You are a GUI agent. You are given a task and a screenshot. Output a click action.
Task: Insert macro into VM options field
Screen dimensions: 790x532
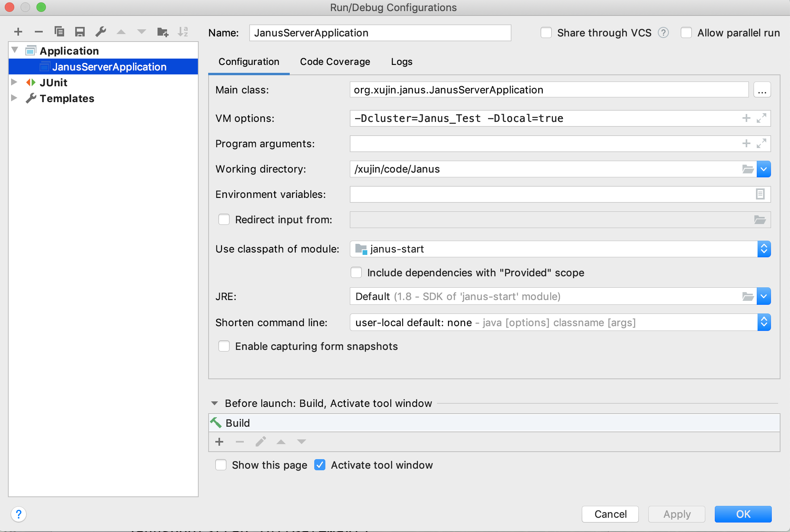(746, 118)
